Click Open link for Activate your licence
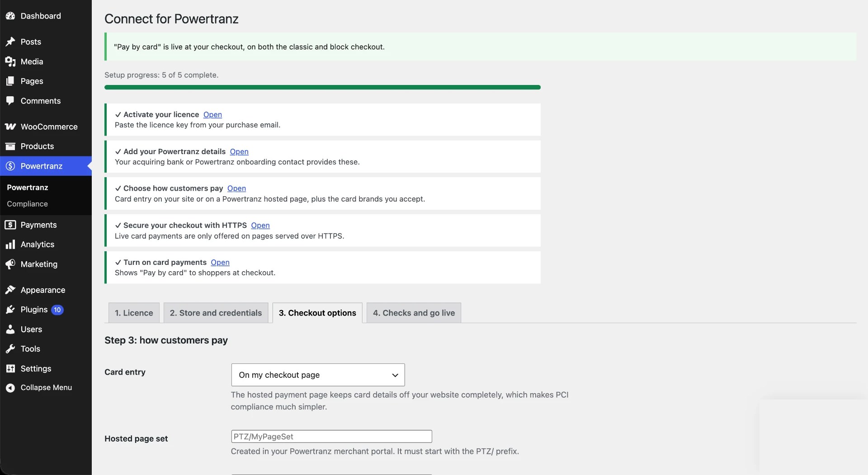This screenshot has width=868, height=475. click(x=212, y=114)
